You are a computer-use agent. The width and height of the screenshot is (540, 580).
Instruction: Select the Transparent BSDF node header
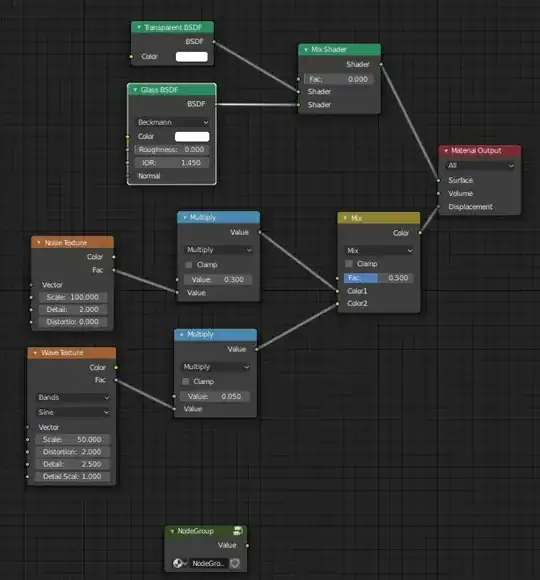coord(172,27)
